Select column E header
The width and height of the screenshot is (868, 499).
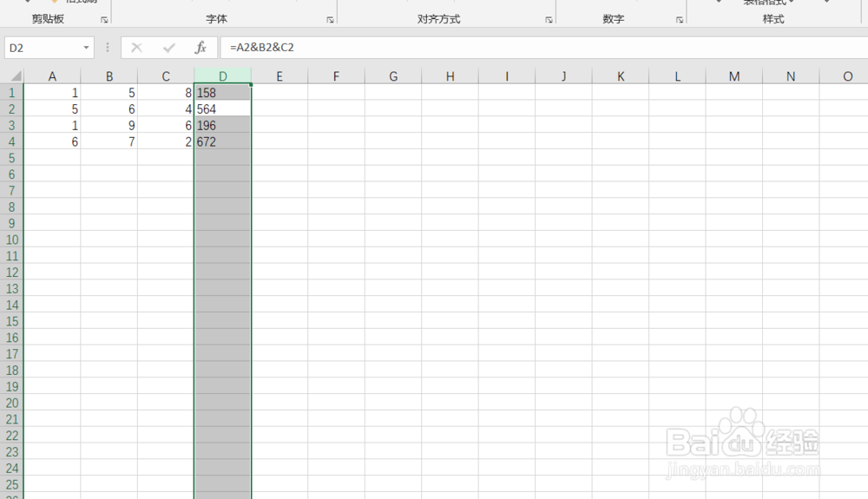[x=279, y=76]
